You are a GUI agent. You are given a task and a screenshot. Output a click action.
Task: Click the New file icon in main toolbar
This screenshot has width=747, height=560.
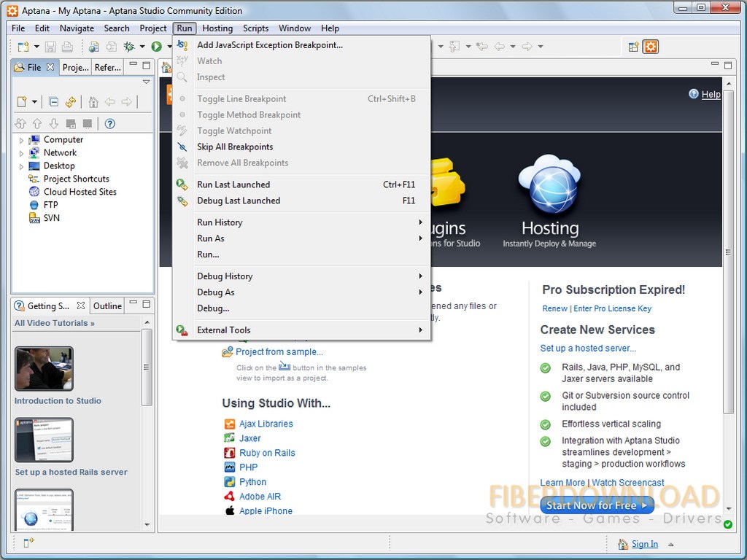click(23, 47)
